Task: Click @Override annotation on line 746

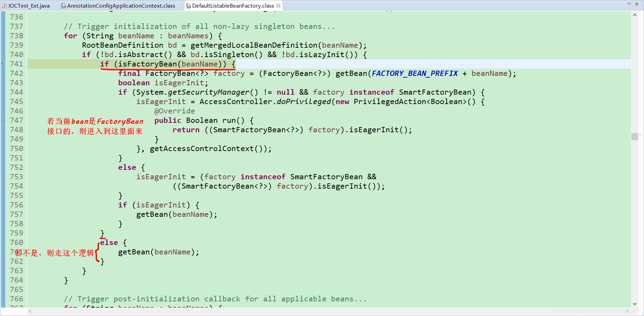Action: (175, 111)
